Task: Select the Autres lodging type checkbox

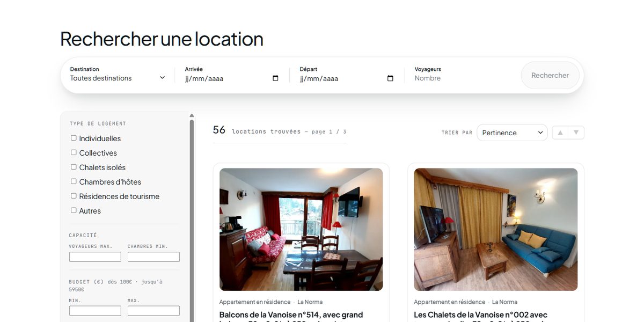Action: tap(74, 210)
